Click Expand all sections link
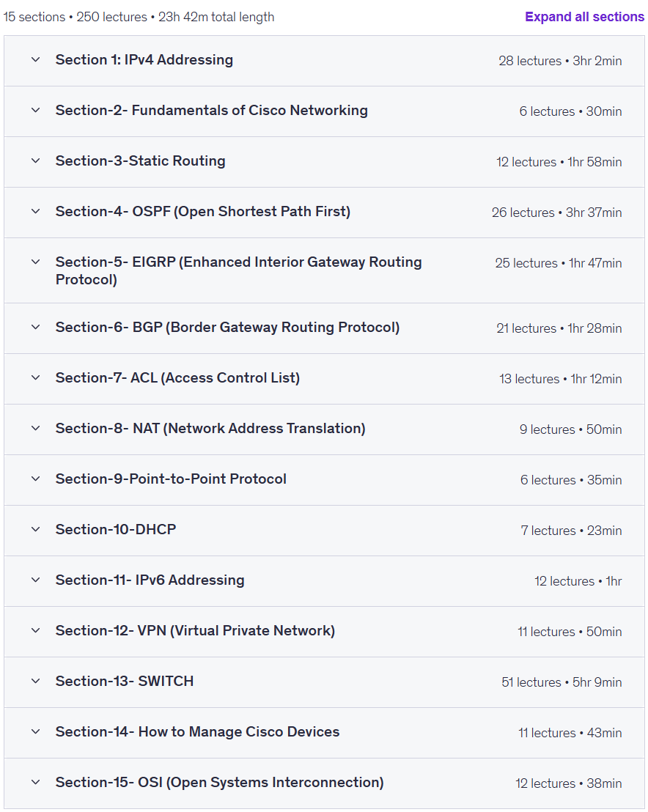Image resolution: width=648 pixels, height=812 pixels. [584, 17]
